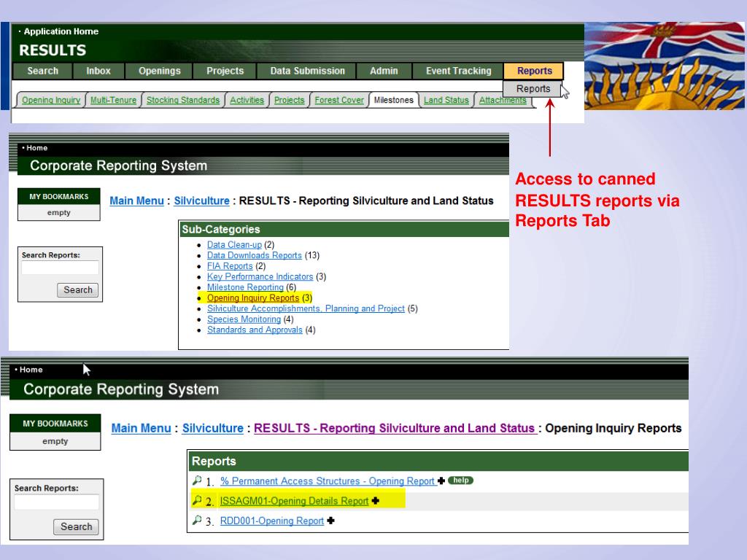Open the Opening Inquiry Reports sub-category
747x560 pixels.
254,297
